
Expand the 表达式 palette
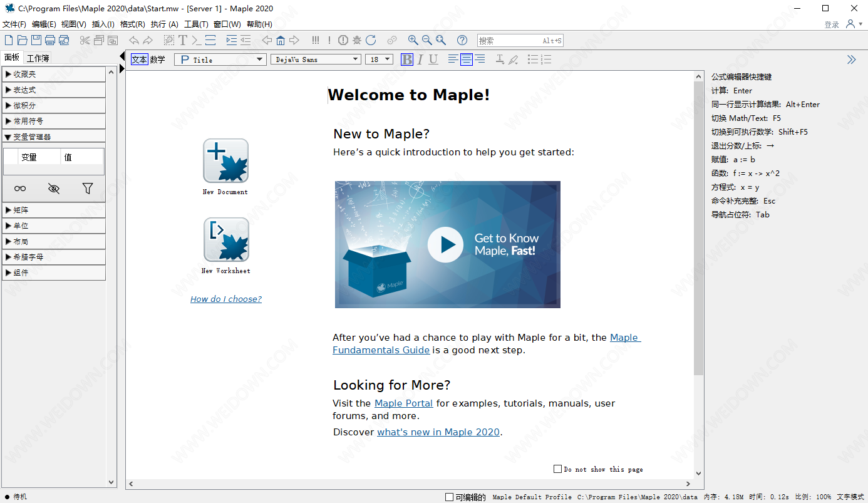tap(54, 90)
